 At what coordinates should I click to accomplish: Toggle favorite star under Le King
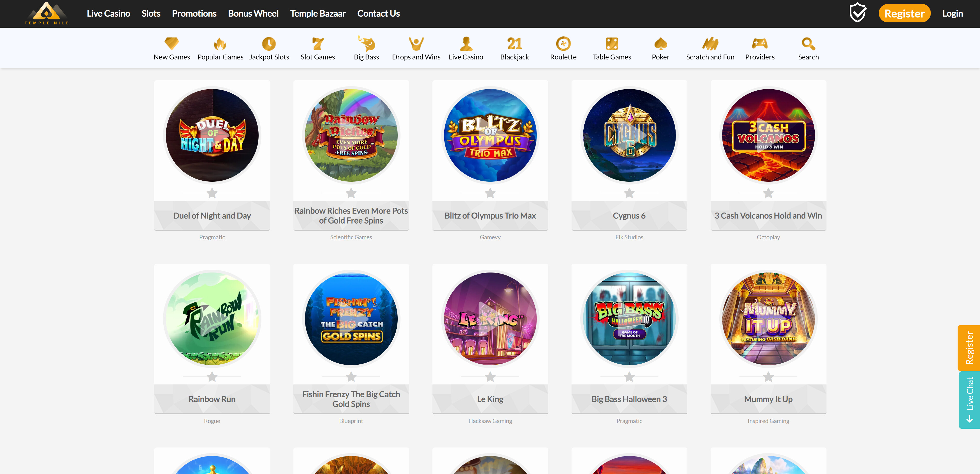click(x=490, y=377)
